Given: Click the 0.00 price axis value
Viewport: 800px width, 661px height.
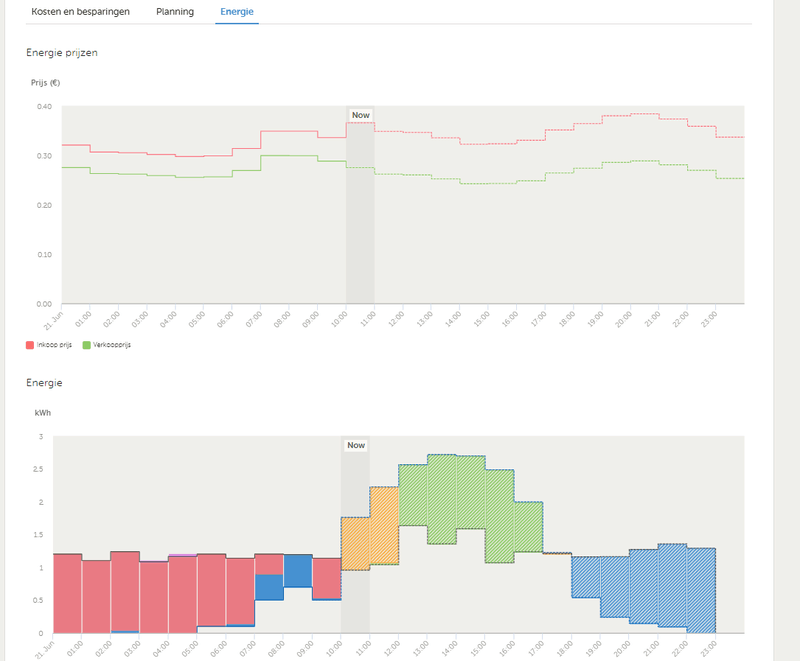Looking at the screenshot, I should click(x=44, y=304).
